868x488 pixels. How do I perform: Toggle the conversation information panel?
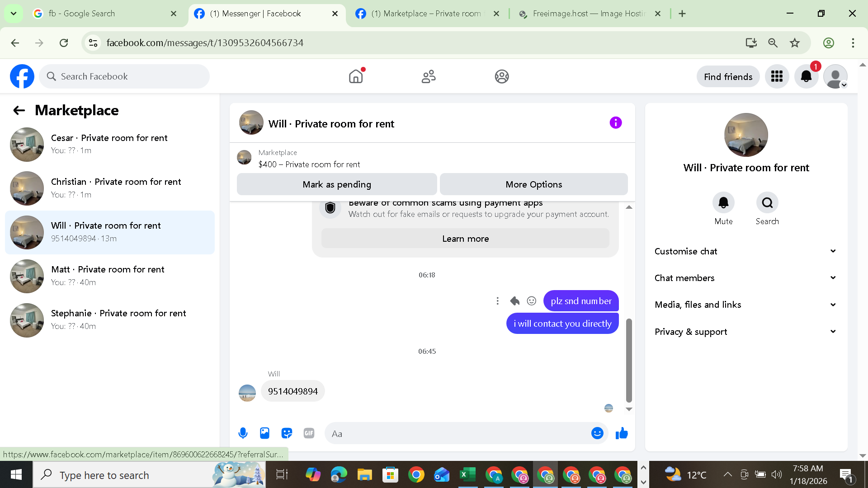tap(615, 123)
